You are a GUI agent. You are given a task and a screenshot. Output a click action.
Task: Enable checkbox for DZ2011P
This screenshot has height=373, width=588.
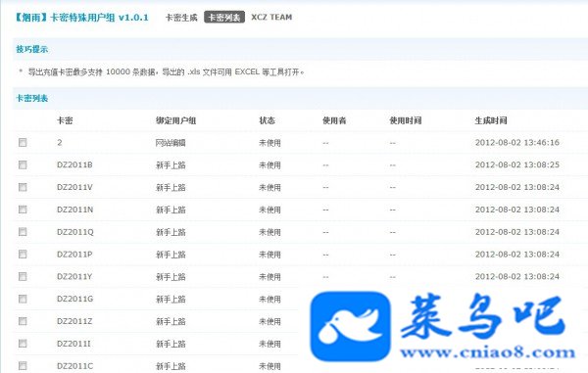23,255
